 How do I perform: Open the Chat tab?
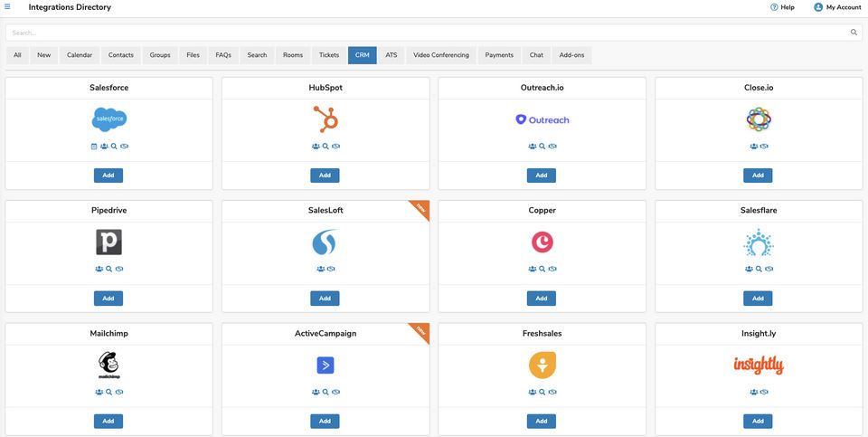[x=536, y=55]
